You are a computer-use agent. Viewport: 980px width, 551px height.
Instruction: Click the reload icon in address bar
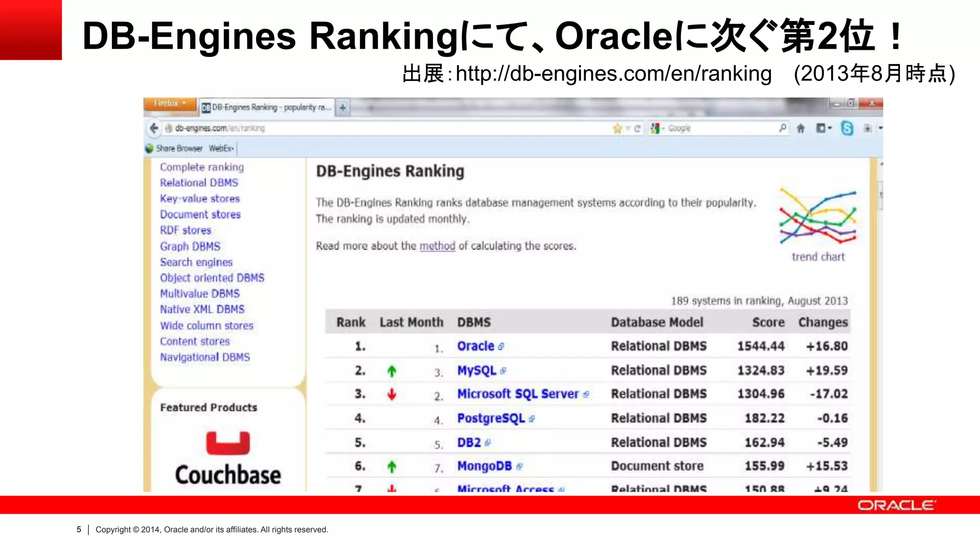pos(637,128)
